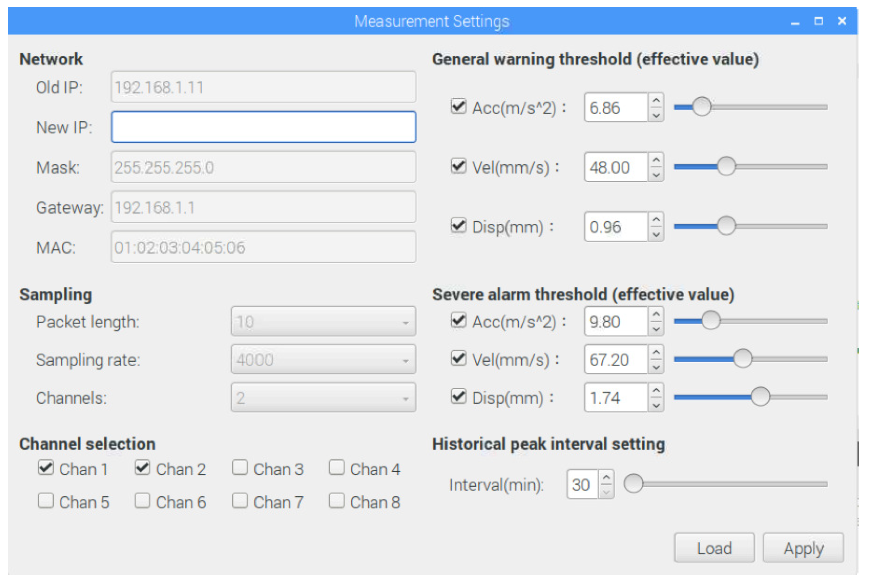Click up arrow on general Acc spinner
This screenshot has width=870, height=588.
pos(656,100)
